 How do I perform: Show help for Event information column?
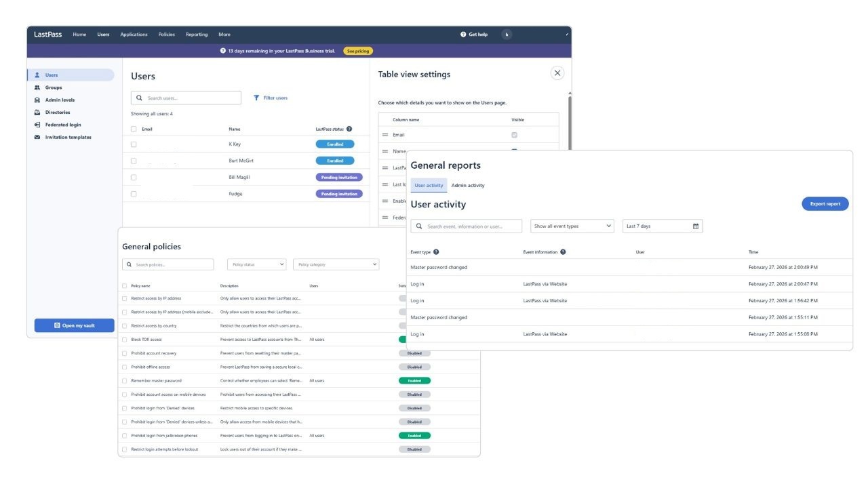click(x=563, y=252)
